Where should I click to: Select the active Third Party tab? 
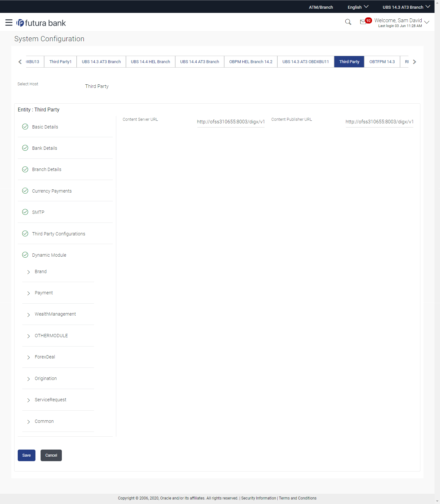[x=349, y=62]
